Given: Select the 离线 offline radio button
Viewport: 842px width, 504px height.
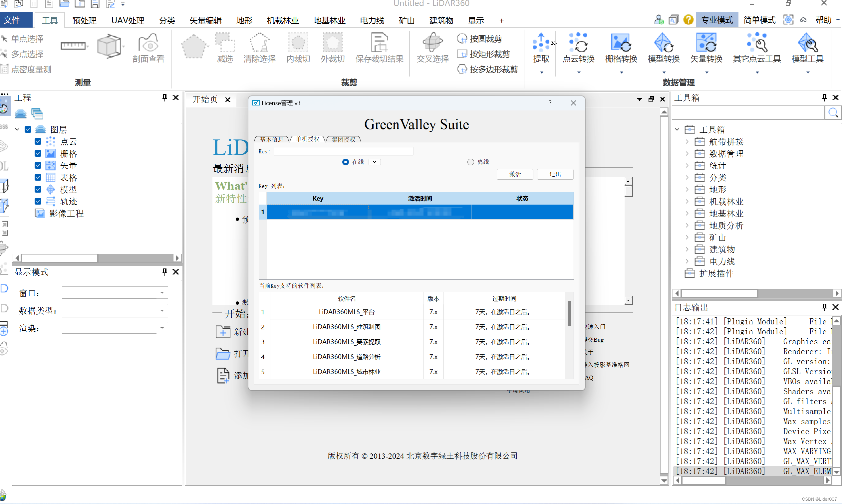Looking at the screenshot, I should (x=470, y=162).
